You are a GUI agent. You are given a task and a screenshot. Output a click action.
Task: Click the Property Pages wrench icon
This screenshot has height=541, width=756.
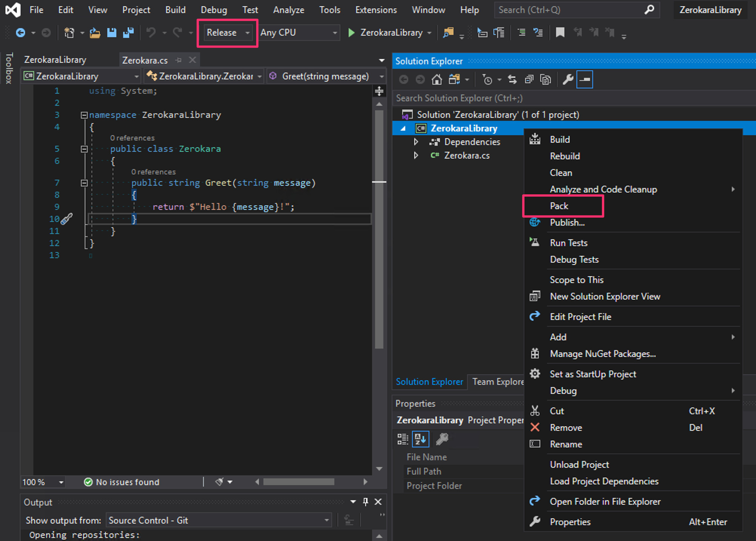click(442, 439)
